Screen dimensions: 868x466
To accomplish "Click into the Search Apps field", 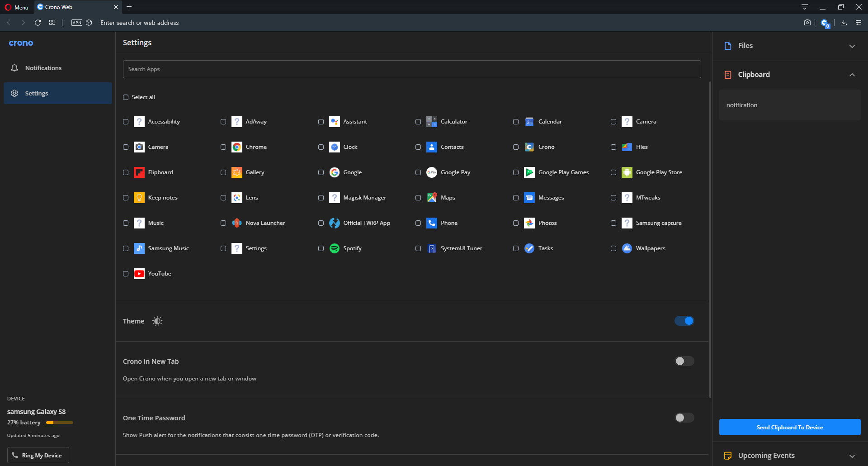I will (412, 69).
